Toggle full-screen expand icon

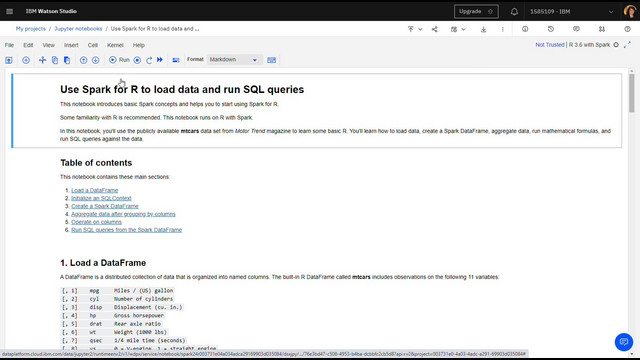click(x=627, y=45)
